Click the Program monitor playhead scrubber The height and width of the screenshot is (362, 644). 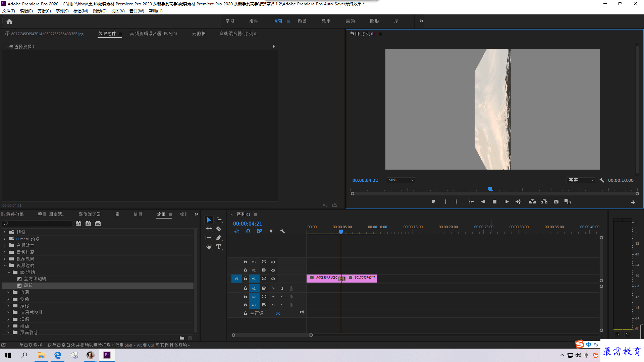point(490,189)
